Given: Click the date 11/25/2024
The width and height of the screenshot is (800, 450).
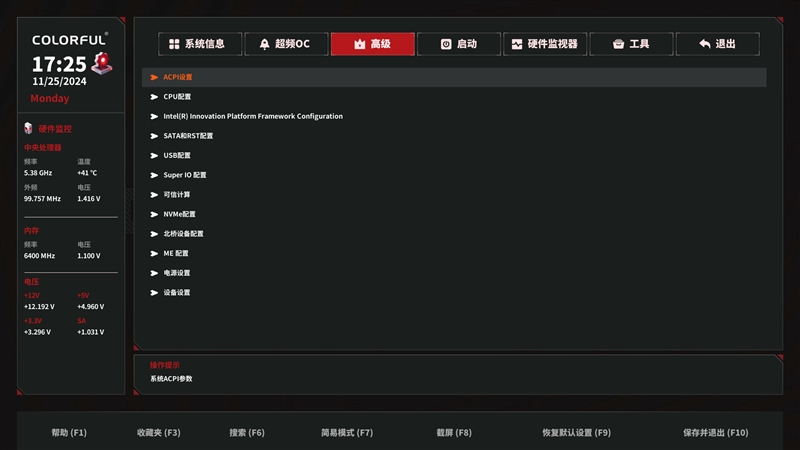Looking at the screenshot, I should (x=59, y=81).
